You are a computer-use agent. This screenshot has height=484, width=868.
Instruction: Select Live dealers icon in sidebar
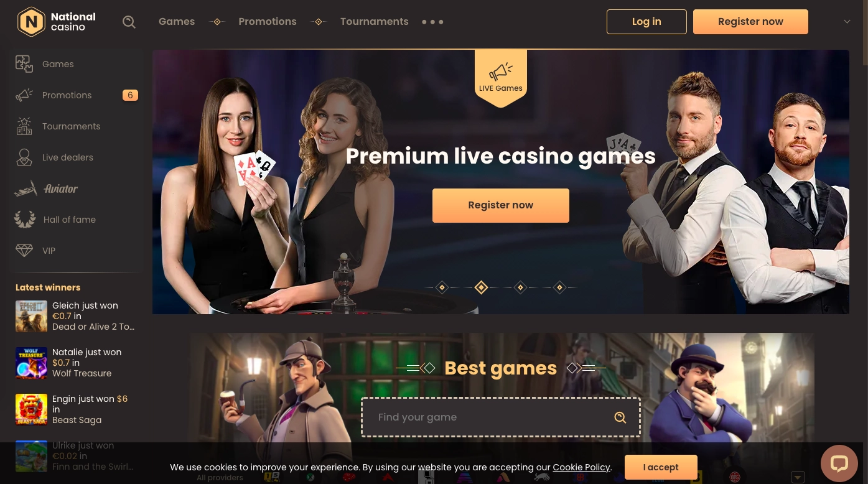click(24, 157)
